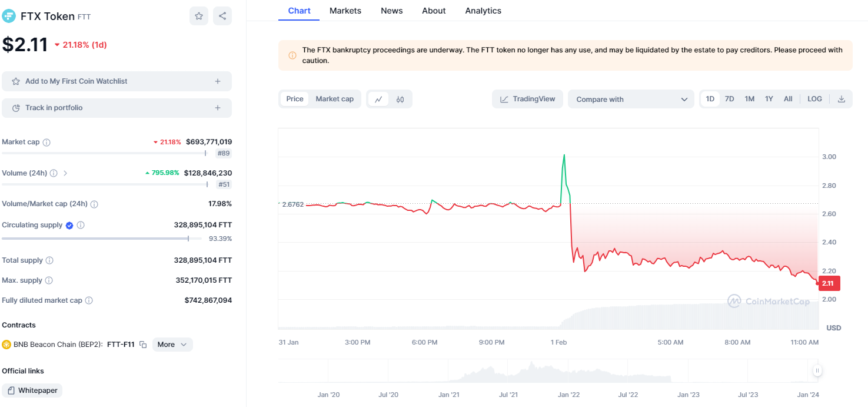
Task: Select the All time range
Action: [x=788, y=99]
